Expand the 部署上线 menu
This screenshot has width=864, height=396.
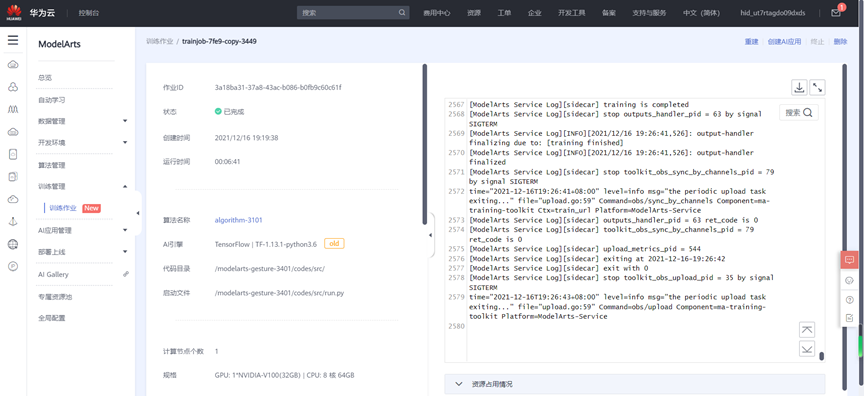tap(125, 252)
